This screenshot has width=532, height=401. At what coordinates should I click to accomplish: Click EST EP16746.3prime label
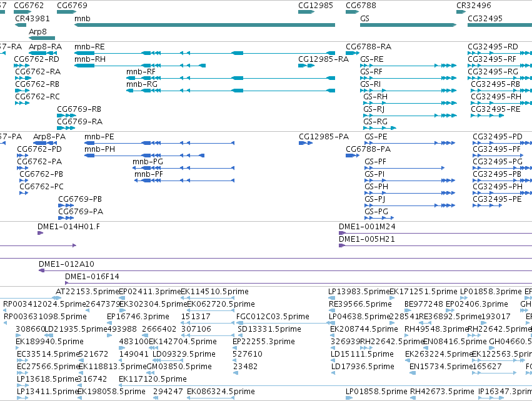[x=138, y=317]
